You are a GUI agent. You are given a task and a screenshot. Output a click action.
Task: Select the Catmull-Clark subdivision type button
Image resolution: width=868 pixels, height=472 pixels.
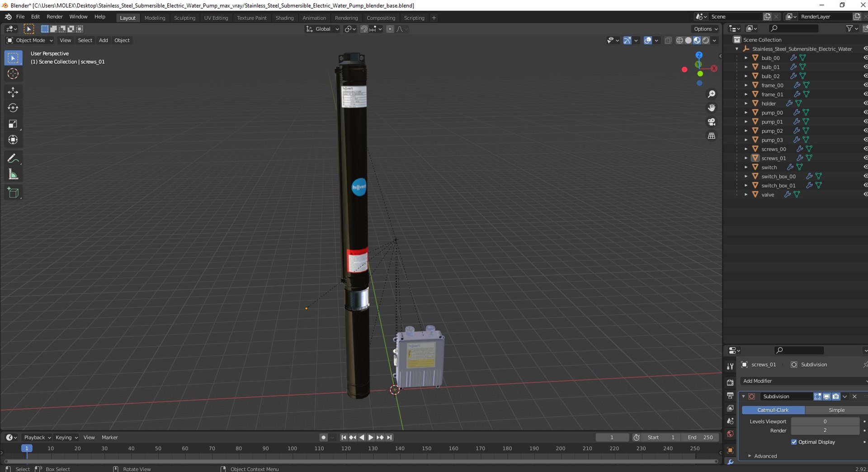[x=773, y=410]
